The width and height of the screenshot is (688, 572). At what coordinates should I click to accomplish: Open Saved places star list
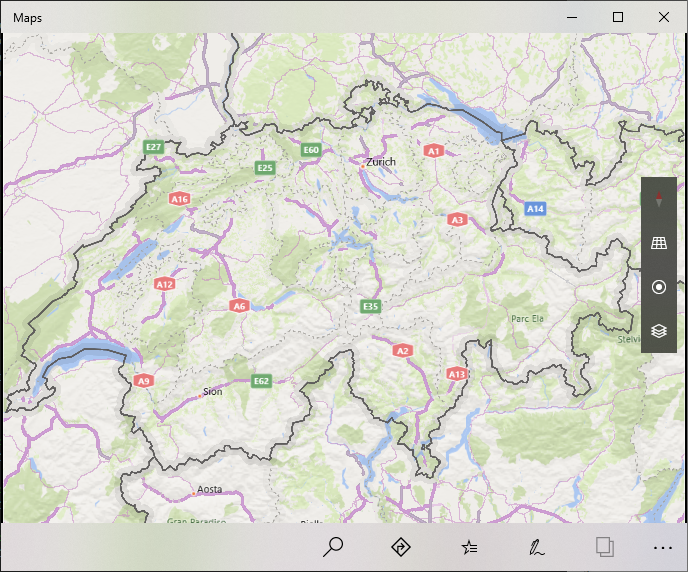(x=469, y=547)
